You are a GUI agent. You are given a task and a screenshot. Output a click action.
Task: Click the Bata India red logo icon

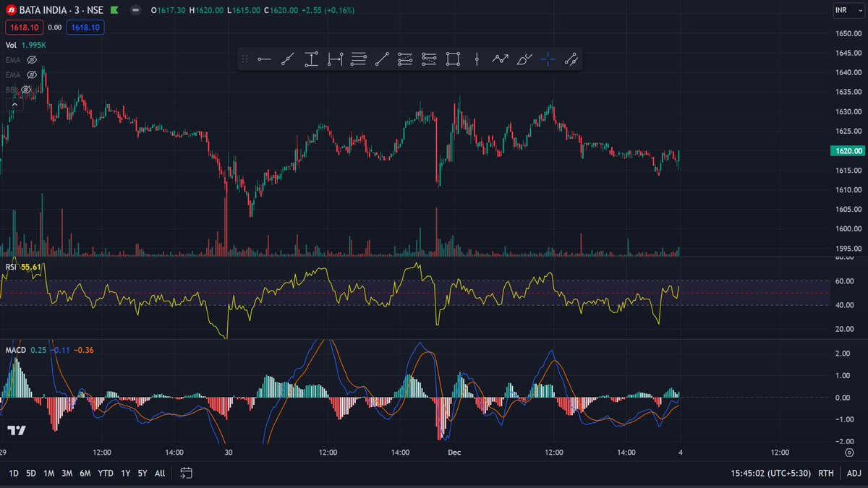pyautogui.click(x=11, y=11)
